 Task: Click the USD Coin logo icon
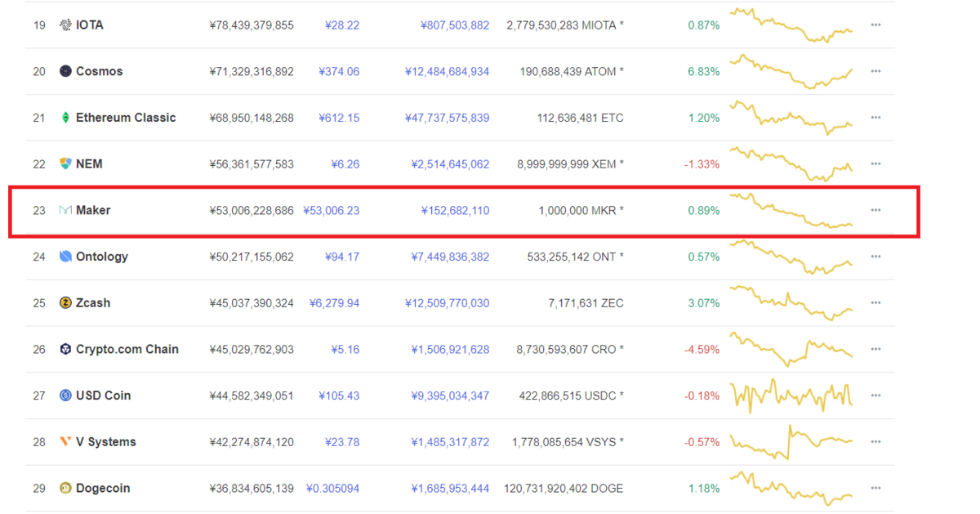65,396
